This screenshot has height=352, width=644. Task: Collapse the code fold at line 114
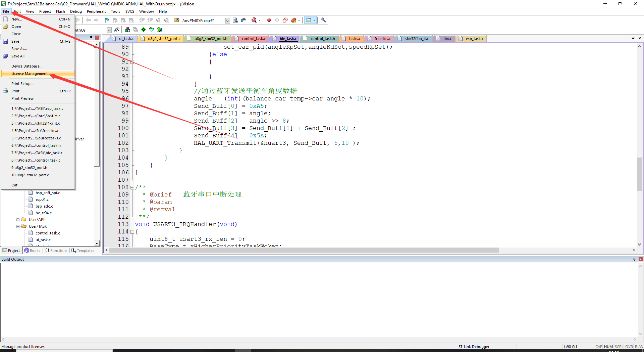pos(132,232)
